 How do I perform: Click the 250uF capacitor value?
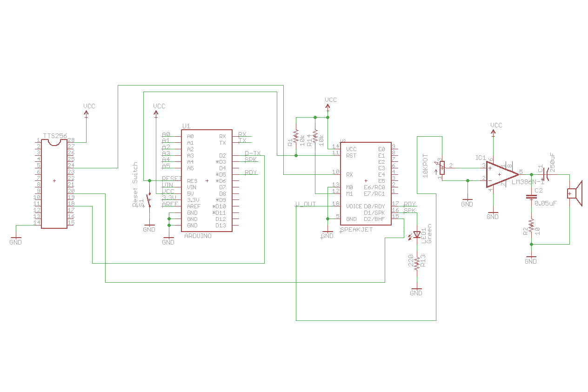click(553, 162)
